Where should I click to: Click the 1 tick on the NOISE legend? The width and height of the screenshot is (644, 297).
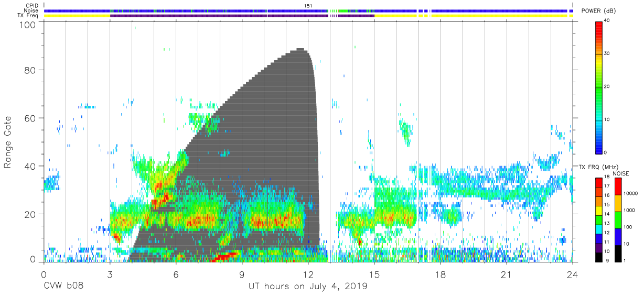[624, 260]
